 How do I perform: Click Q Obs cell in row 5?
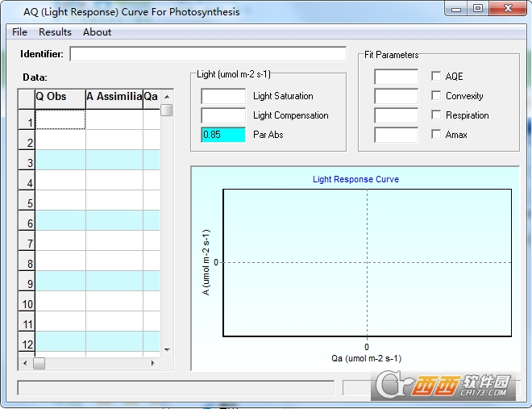[x=60, y=200]
